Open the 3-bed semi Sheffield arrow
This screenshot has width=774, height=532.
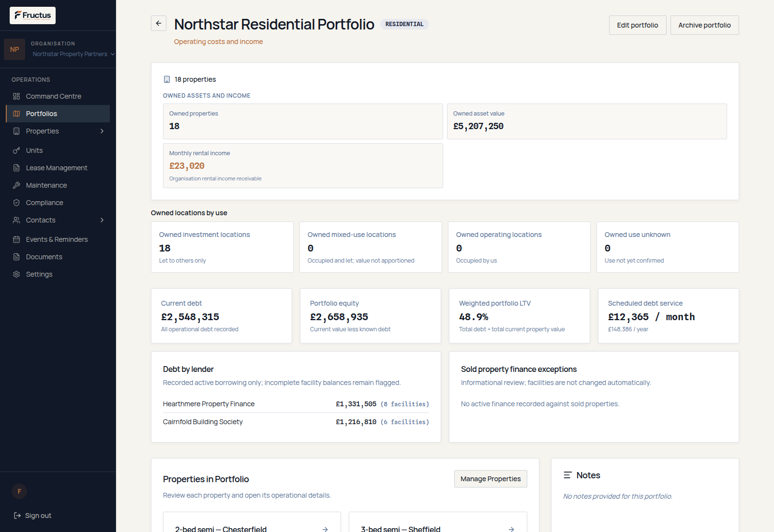point(511,529)
